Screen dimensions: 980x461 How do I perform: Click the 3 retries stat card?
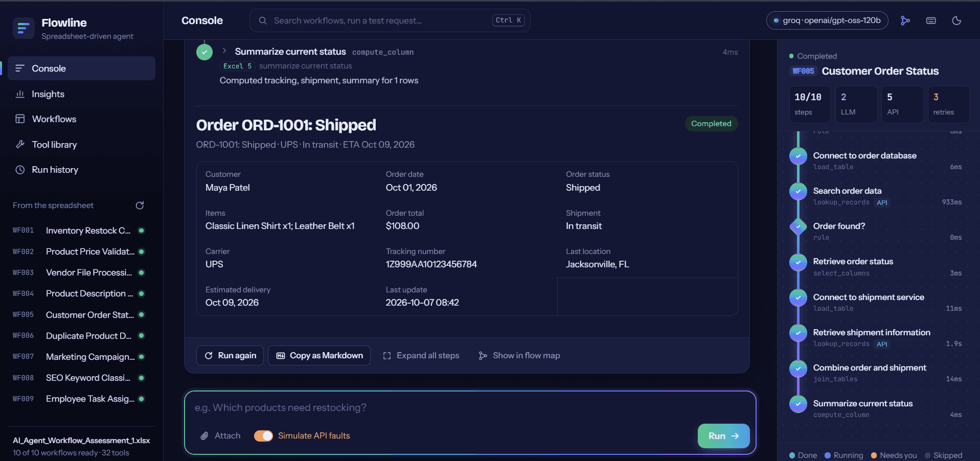pos(949,104)
